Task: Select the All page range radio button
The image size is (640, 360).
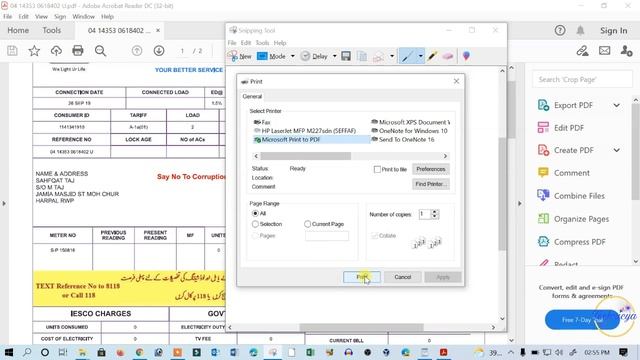Action: (x=255, y=213)
